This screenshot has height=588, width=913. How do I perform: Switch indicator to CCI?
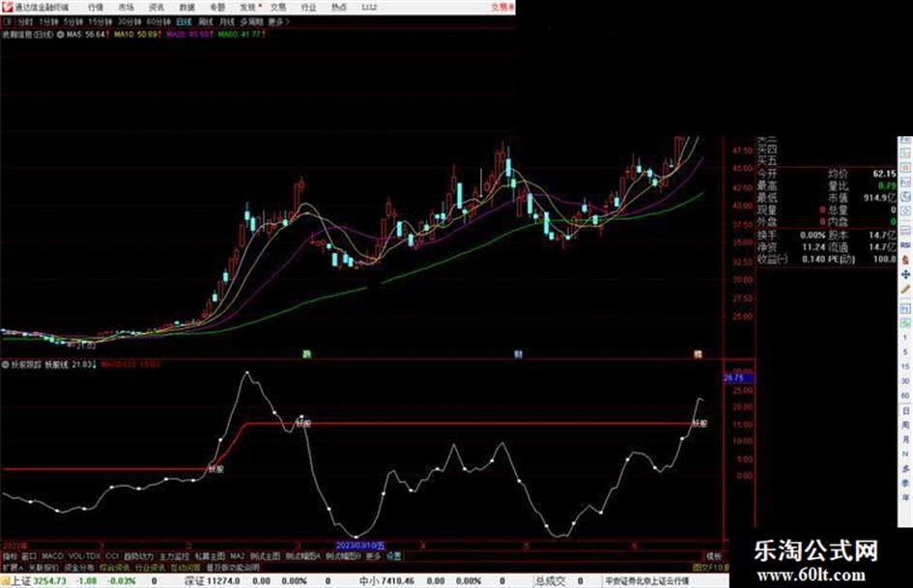tap(112, 556)
